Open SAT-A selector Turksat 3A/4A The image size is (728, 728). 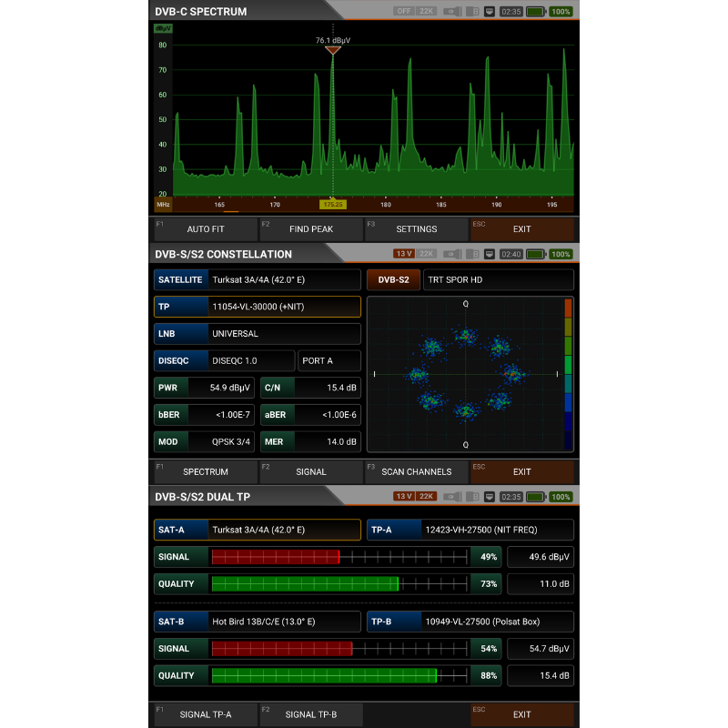[x=258, y=530]
